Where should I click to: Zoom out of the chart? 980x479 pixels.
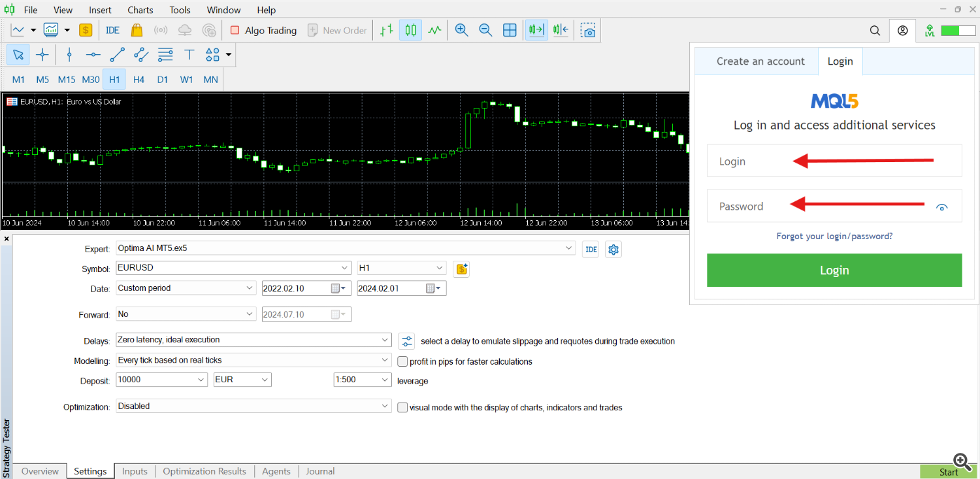click(x=485, y=30)
